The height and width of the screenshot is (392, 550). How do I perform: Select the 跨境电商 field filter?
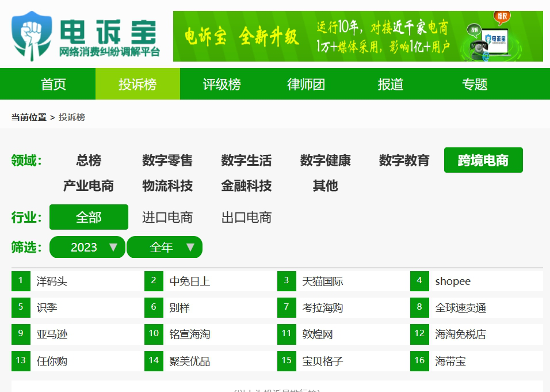click(483, 161)
